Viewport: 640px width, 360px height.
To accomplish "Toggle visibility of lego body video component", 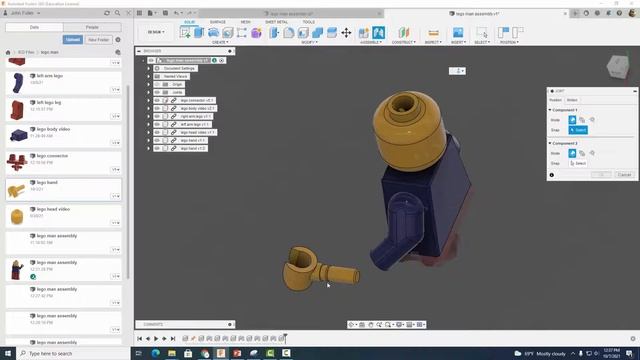I will point(157,109).
